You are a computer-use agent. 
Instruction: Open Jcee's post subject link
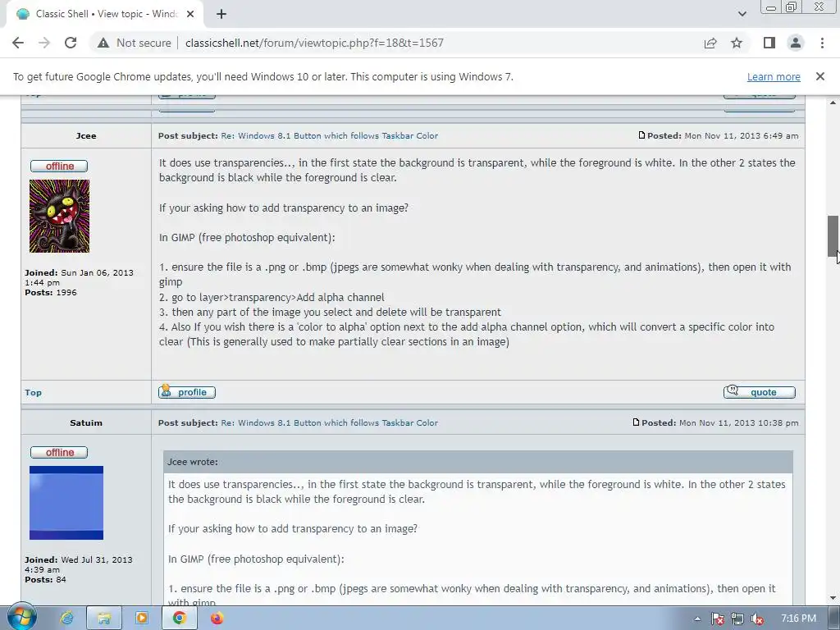pos(330,136)
